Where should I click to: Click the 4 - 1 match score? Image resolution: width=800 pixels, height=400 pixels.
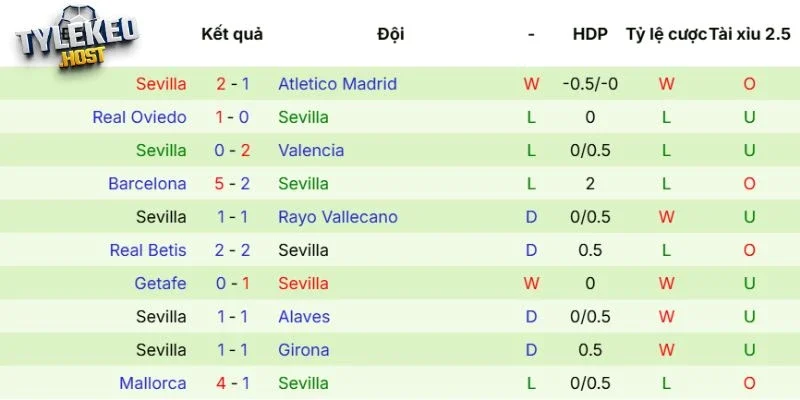click(x=232, y=383)
